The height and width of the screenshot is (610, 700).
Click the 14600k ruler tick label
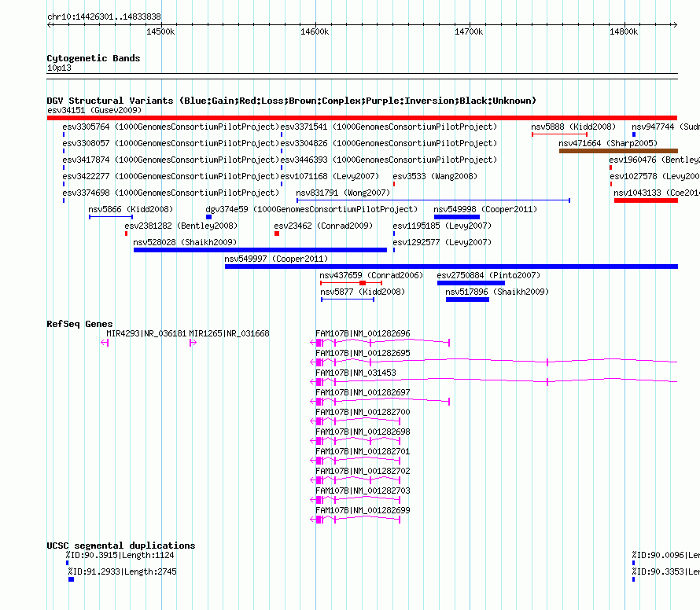point(315,31)
